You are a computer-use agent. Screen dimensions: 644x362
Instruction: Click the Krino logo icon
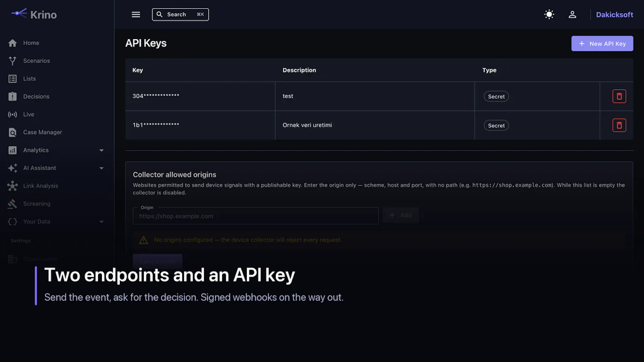[x=19, y=13]
